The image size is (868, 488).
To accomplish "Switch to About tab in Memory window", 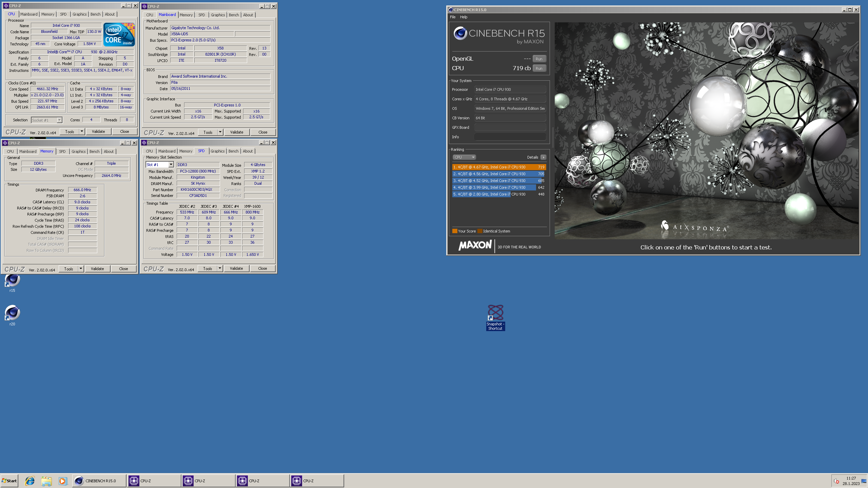I will coord(108,151).
